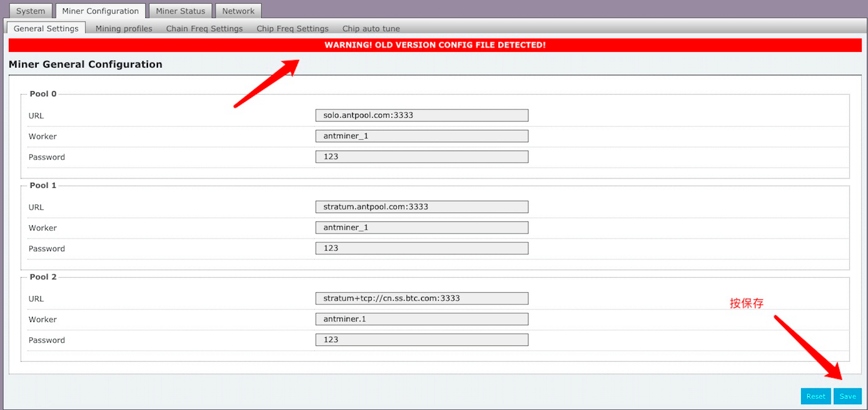Click the Pool 2 group label
This screenshot has height=410, width=868.
click(43, 276)
